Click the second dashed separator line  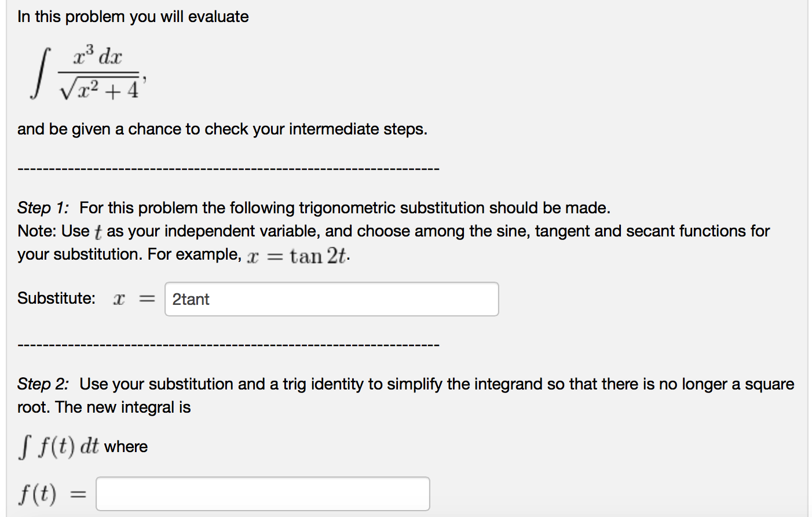click(x=228, y=344)
